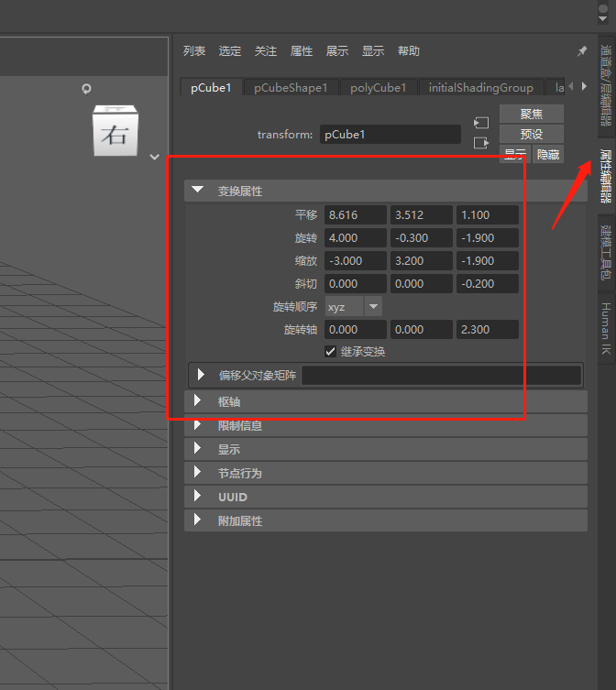Click 旋转轴 Y field 0.000
This screenshot has width=616, height=690.
pyautogui.click(x=422, y=329)
